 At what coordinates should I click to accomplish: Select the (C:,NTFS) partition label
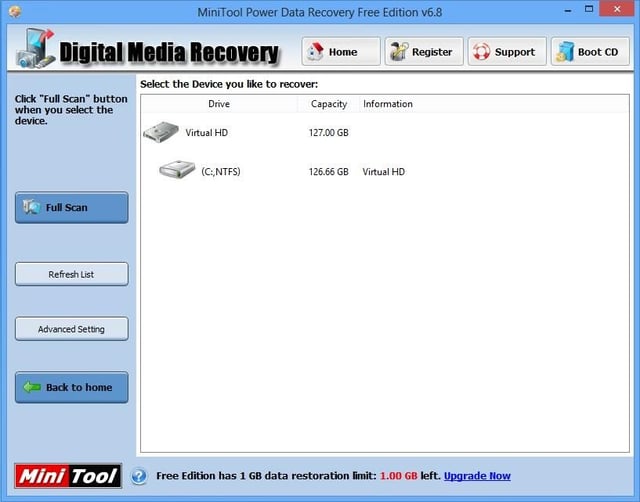click(x=220, y=171)
